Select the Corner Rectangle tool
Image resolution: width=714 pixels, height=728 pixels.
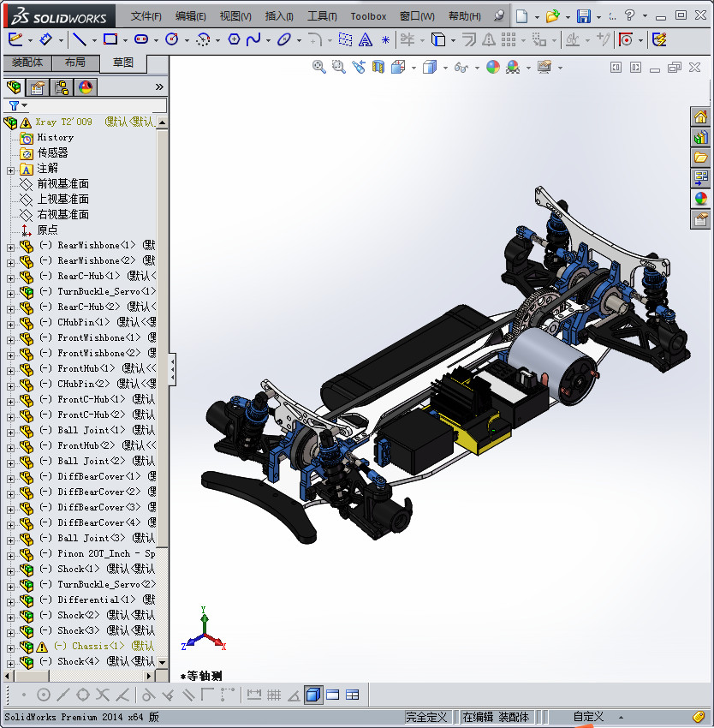(110, 40)
